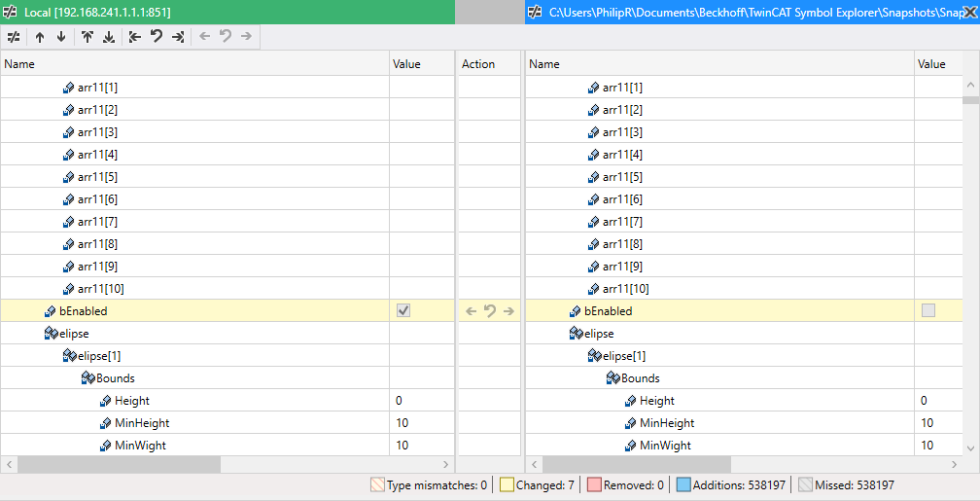Click greyed copy-selected-right arrow in toolbar
This screenshot has width=980, height=501.
tap(246, 37)
